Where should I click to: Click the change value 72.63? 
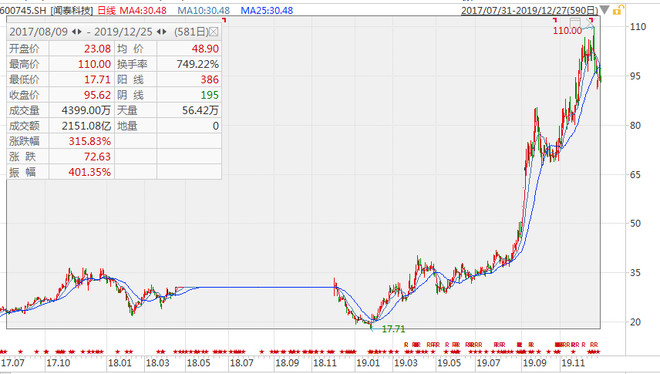coord(97,157)
